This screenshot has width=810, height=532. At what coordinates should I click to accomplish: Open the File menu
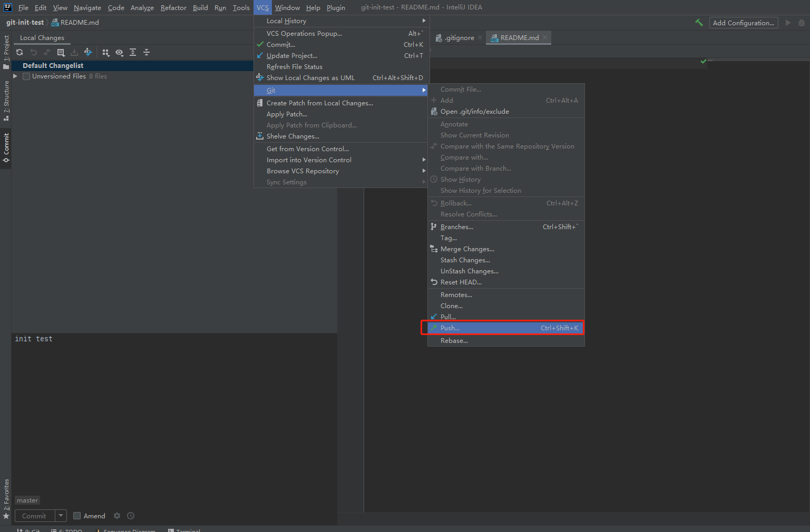(23, 7)
